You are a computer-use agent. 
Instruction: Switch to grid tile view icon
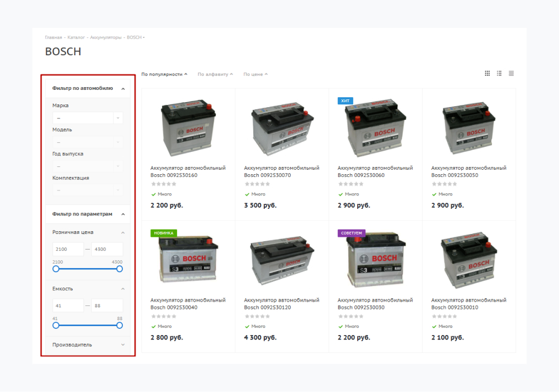click(487, 73)
